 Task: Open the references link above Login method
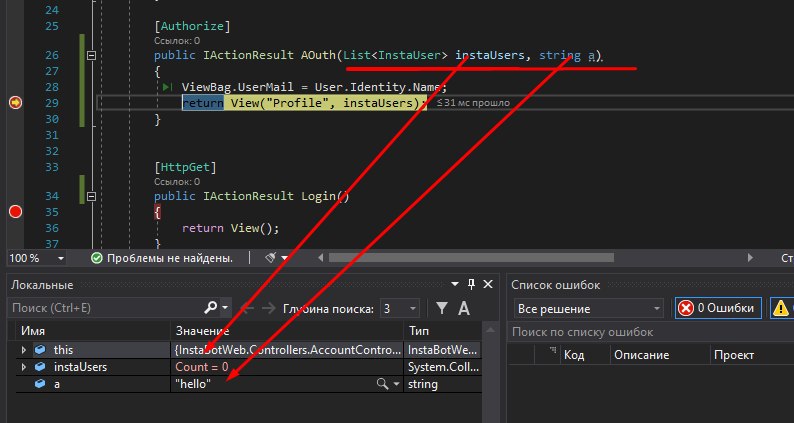(177, 181)
